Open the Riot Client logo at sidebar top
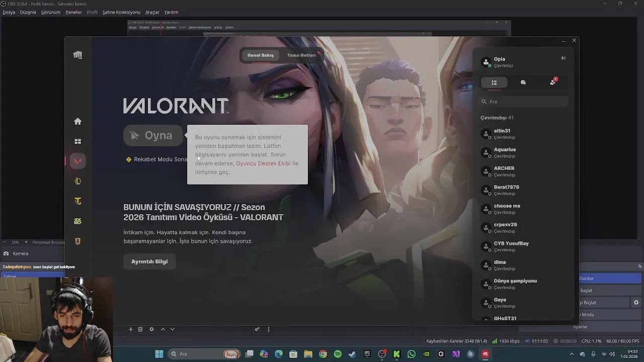The width and height of the screenshot is (644, 362). (77, 55)
